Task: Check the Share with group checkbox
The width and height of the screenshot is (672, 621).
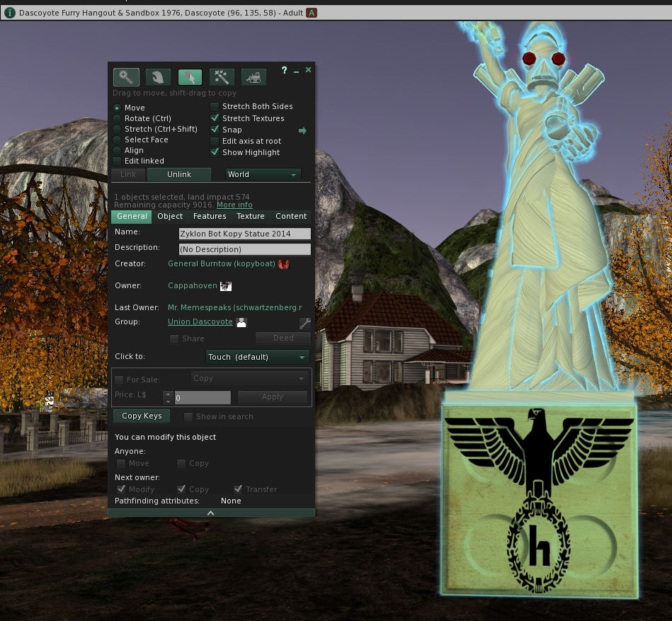Action: (174, 339)
